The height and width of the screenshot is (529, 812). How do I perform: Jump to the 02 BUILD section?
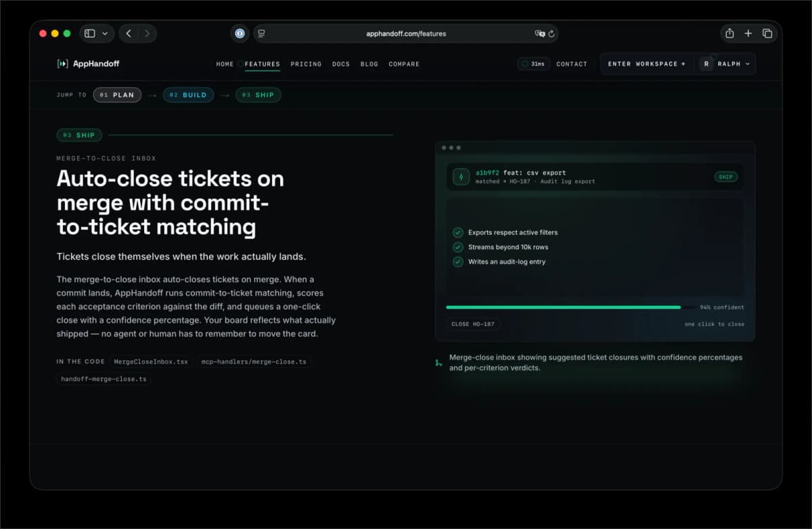[x=188, y=95]
